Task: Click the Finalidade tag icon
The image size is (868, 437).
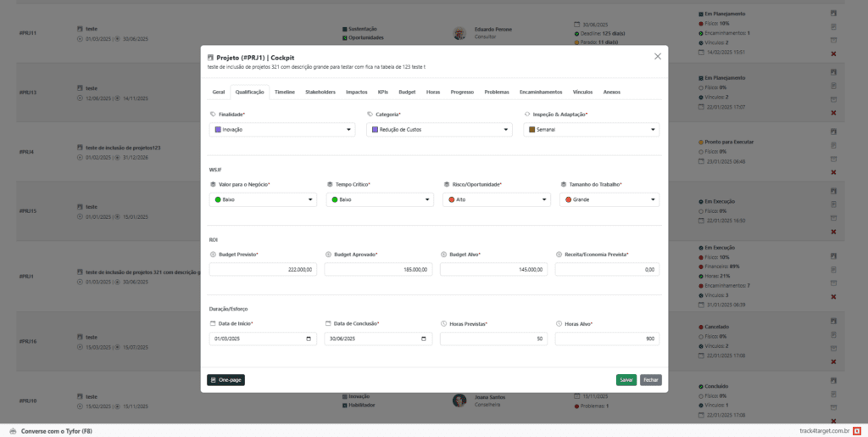Action: point(213,114)
